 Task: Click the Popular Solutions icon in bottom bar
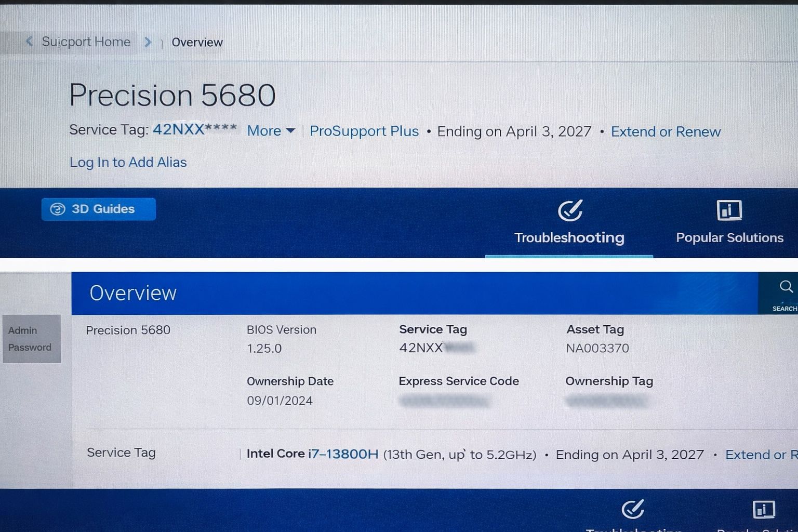763,510
